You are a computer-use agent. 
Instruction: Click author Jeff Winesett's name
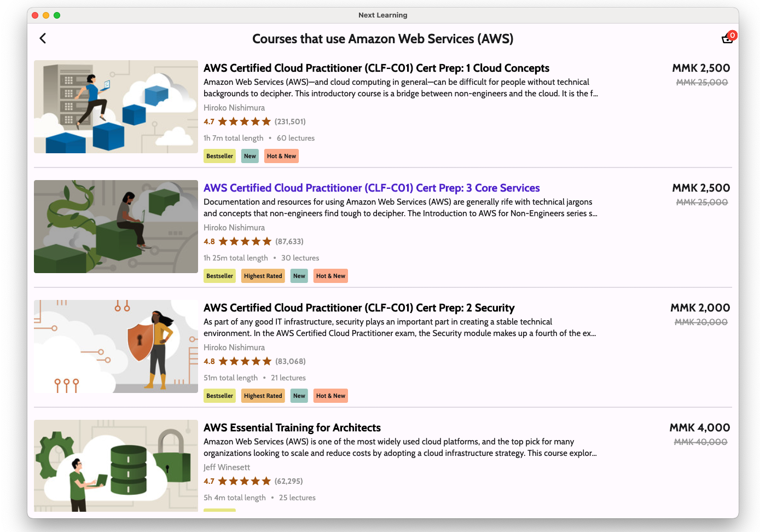[227, 467]
